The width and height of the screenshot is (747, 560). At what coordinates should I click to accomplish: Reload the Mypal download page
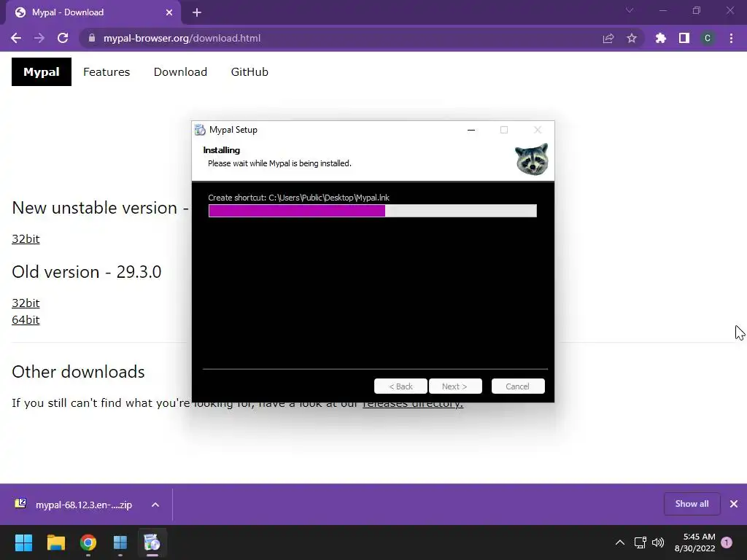point(63,38)
